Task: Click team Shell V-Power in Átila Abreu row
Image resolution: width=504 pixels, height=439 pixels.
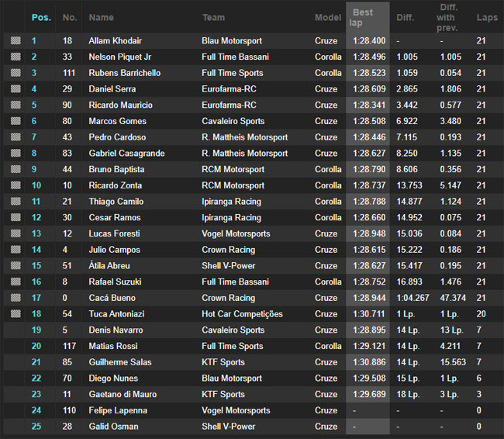Action: click(229, 266)
